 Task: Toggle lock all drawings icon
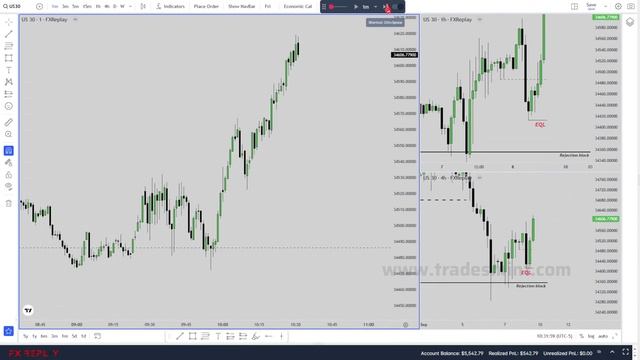pos(9,175)
